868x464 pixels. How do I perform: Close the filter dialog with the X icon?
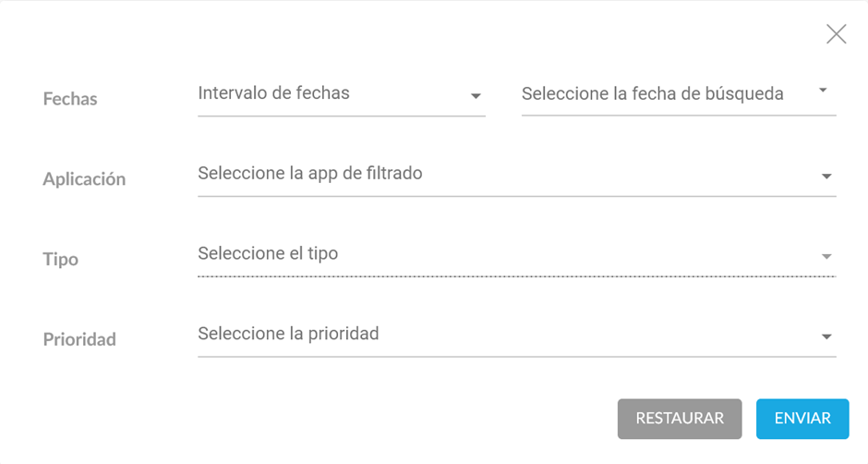pyautogui.click(x=836, y=35)
